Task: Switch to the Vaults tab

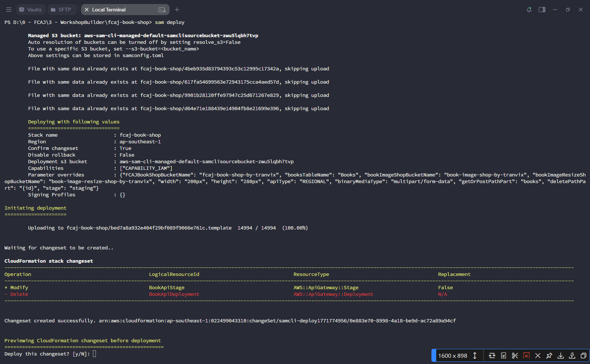Action: [30, 10]
